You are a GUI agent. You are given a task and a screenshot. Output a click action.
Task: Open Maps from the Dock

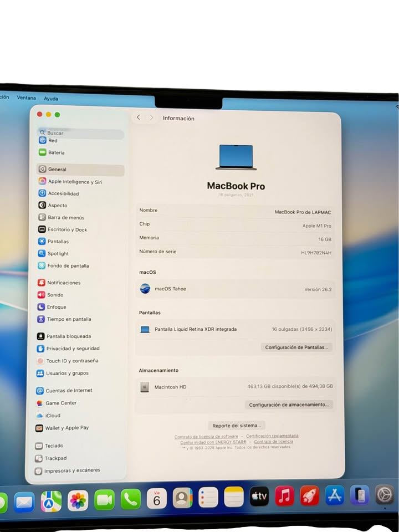click(51, 501)
